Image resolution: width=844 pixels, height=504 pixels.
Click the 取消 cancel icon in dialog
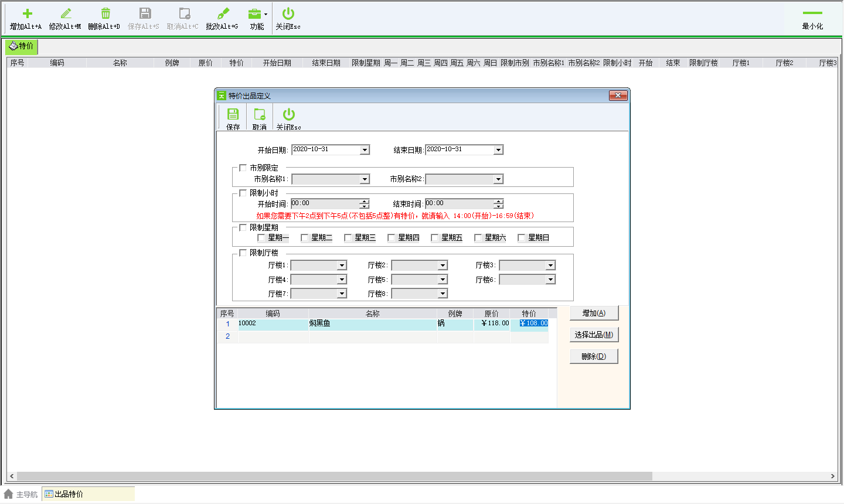point(260,114)
